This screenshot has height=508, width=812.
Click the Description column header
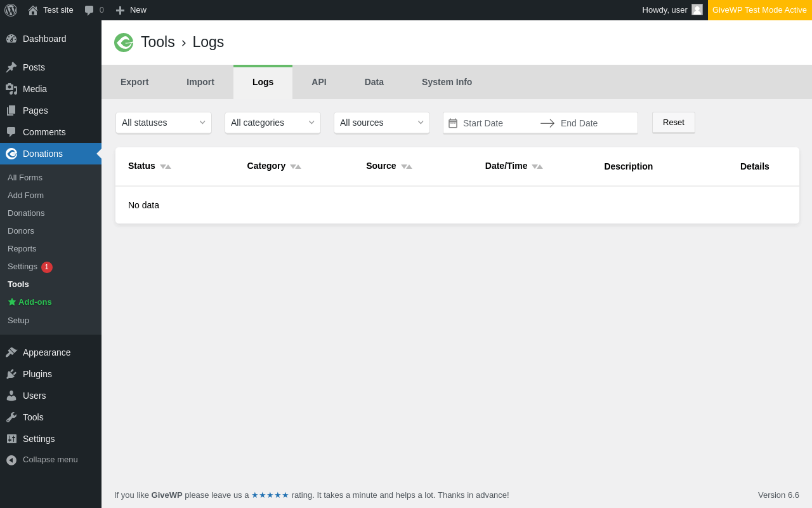pyautogui.click(x=628, y=166)
